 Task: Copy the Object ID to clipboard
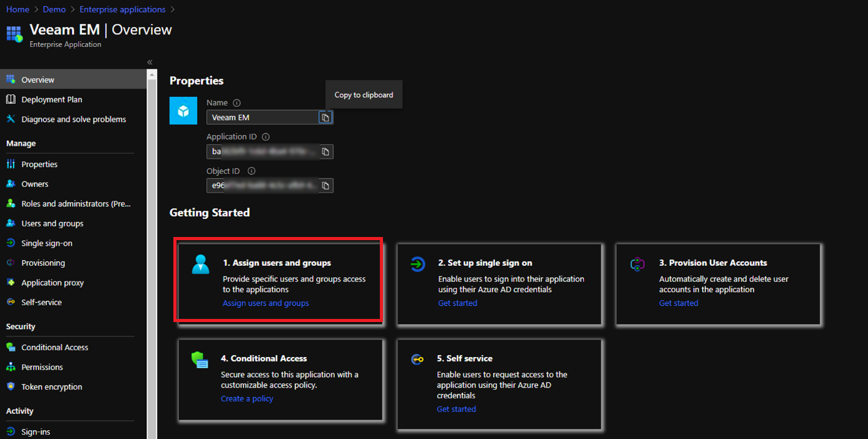[x=325, y=186]
